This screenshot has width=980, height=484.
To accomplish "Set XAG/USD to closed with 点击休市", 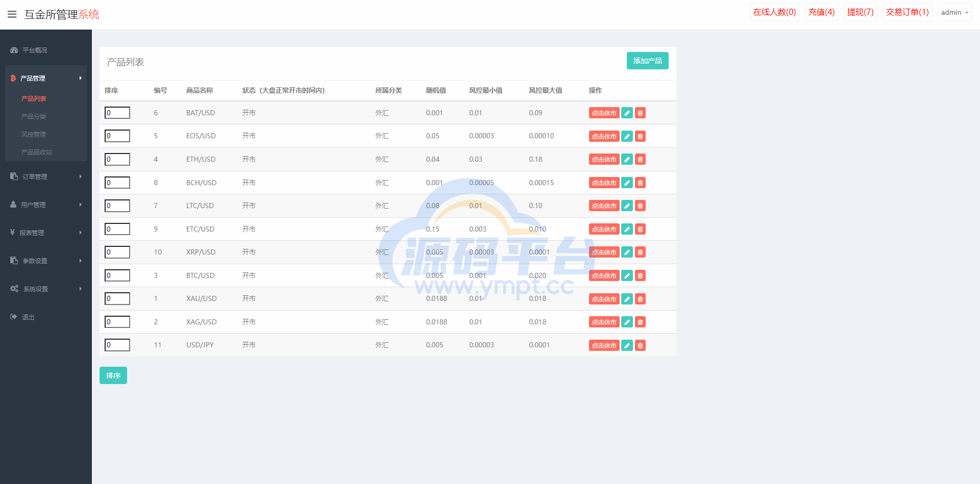I will [604, 322].
